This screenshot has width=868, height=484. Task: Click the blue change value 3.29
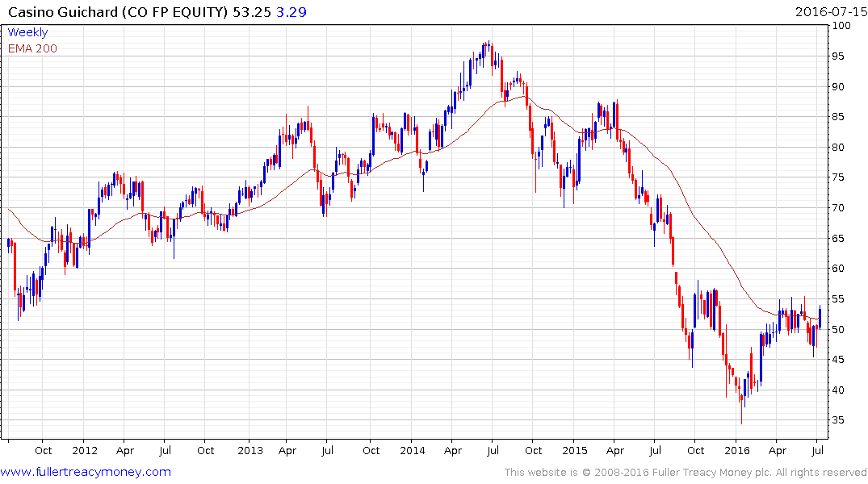[x=291, y=11]
